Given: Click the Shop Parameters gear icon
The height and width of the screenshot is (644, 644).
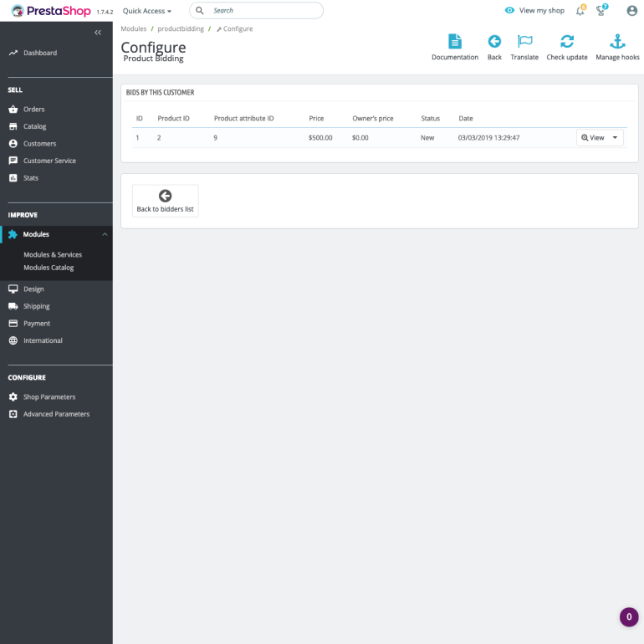Looking at the screenshot, I should [13, 396].
